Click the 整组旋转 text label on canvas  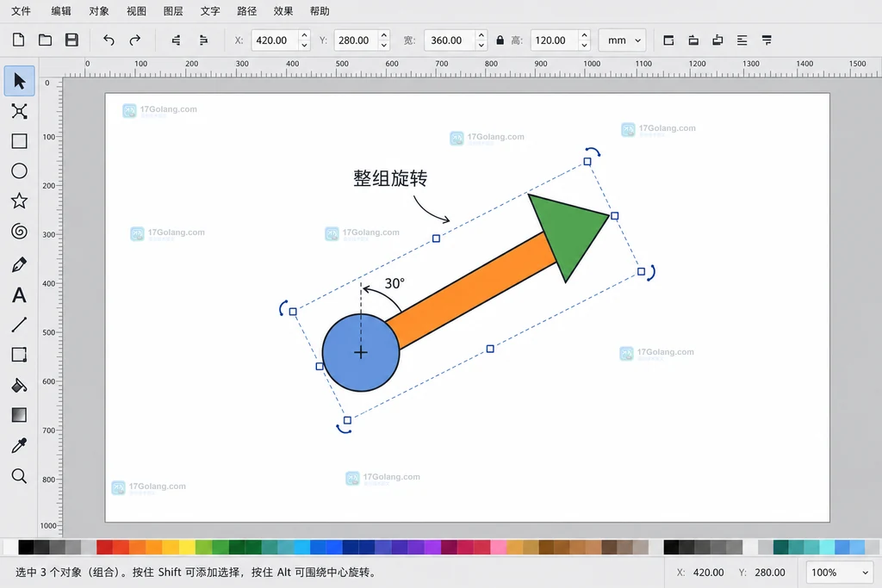[390, 178]
